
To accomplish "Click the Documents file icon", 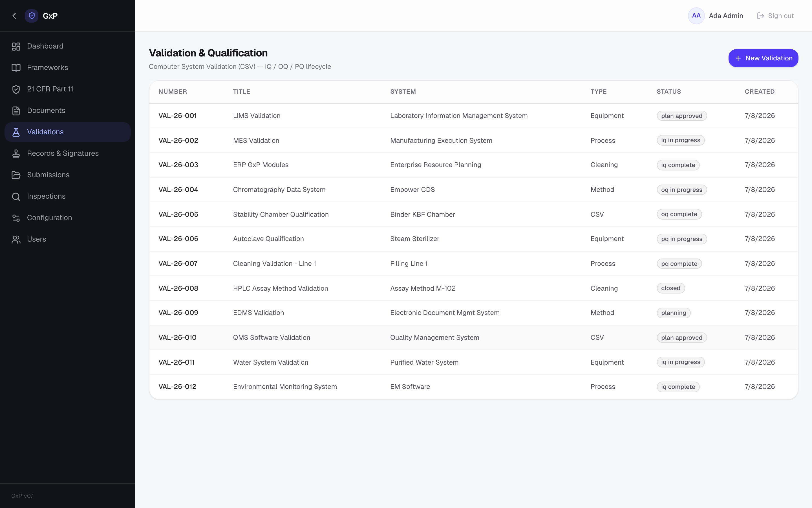I will pyautogui.click(x=16, y=111).
